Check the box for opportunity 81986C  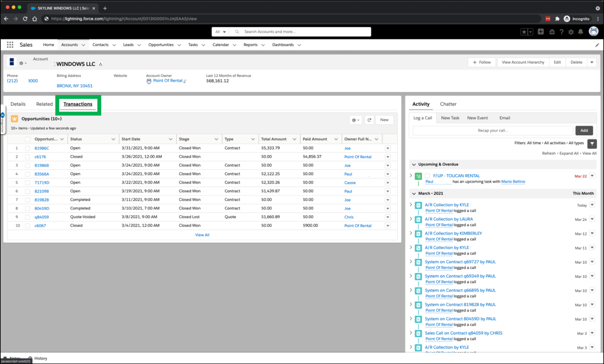click(27, 148)
